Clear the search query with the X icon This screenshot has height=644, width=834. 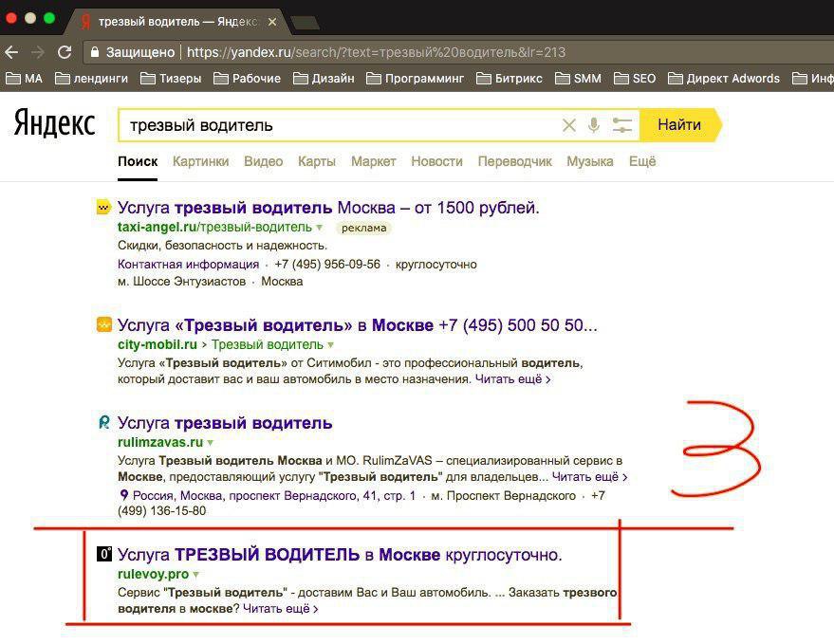569,125
